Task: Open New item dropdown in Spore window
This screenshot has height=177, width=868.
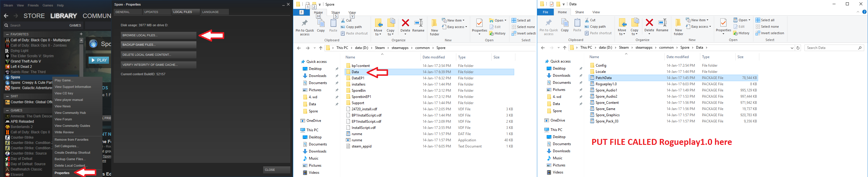Action: point(453,20)
